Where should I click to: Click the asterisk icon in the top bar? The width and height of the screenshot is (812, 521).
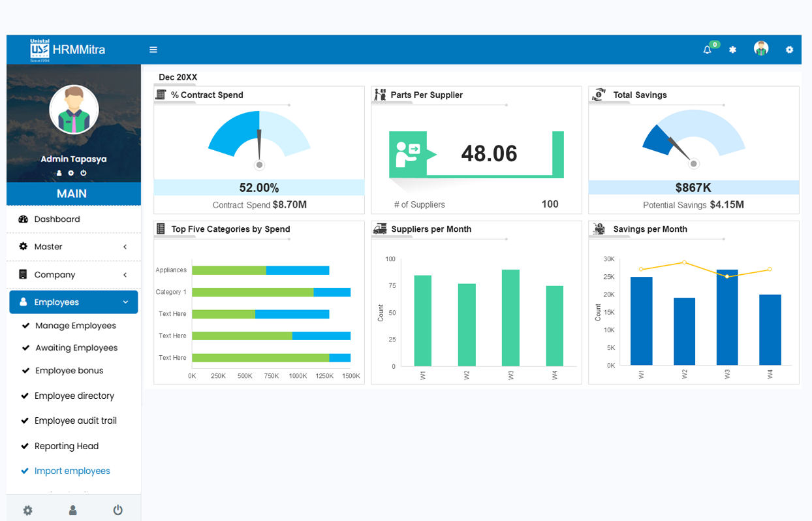[732, 50]
